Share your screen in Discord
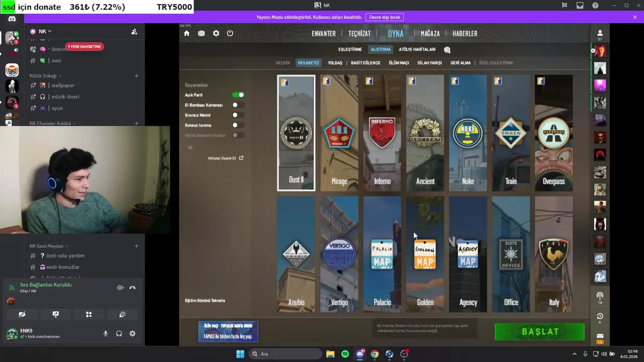644x362 pixels. pos(55,314)
